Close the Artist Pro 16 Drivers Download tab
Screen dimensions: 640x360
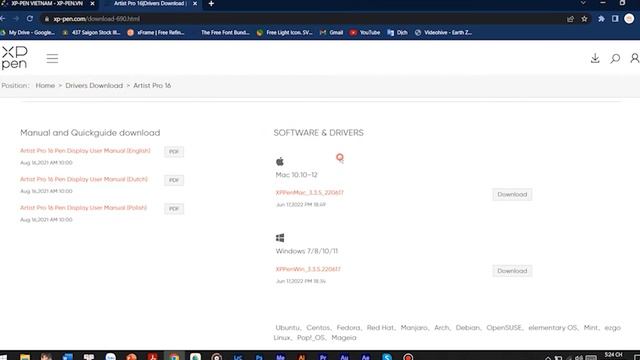(x=195, y=4)
